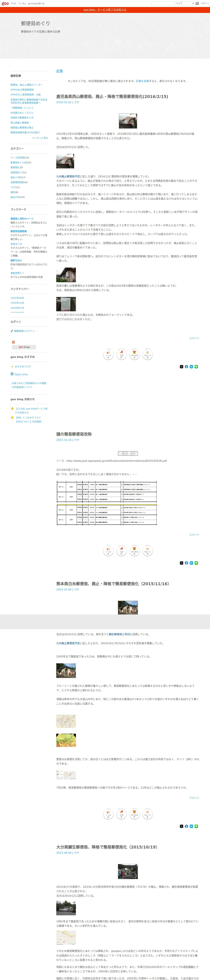Open the ブログ menu item in the top bar
The height and width of the screenshot is (980, 210).
[13, 3]
